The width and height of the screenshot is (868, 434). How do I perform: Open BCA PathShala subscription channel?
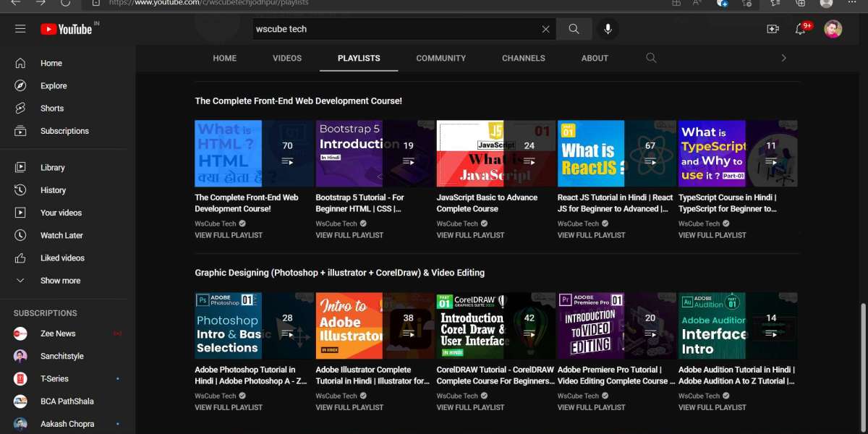click(x=67, y=401)
